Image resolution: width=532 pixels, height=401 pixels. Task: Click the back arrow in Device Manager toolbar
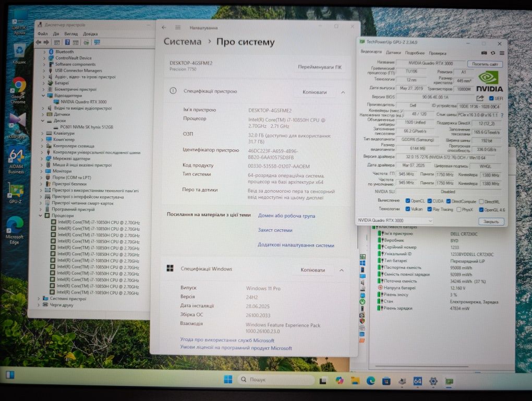(39, 42)
